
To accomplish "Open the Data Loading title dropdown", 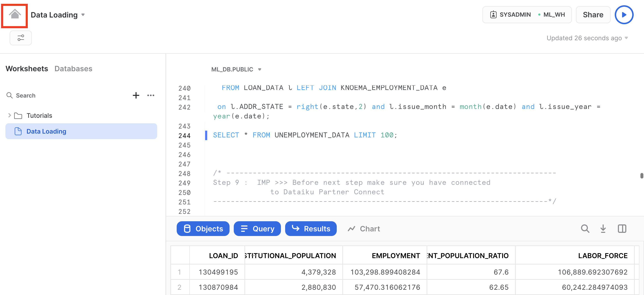I will point(83,15).
